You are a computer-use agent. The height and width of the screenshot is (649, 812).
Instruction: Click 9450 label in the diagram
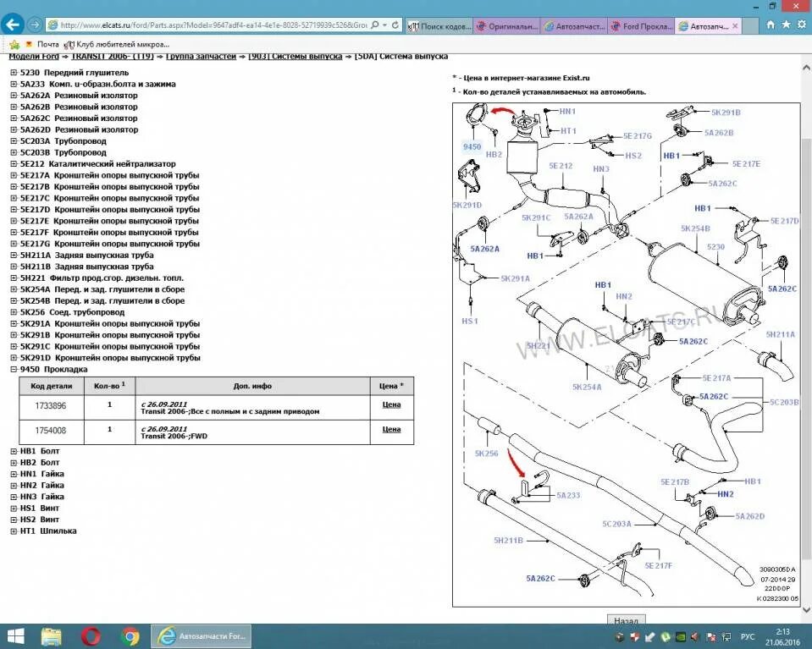(x=472, y=147)
